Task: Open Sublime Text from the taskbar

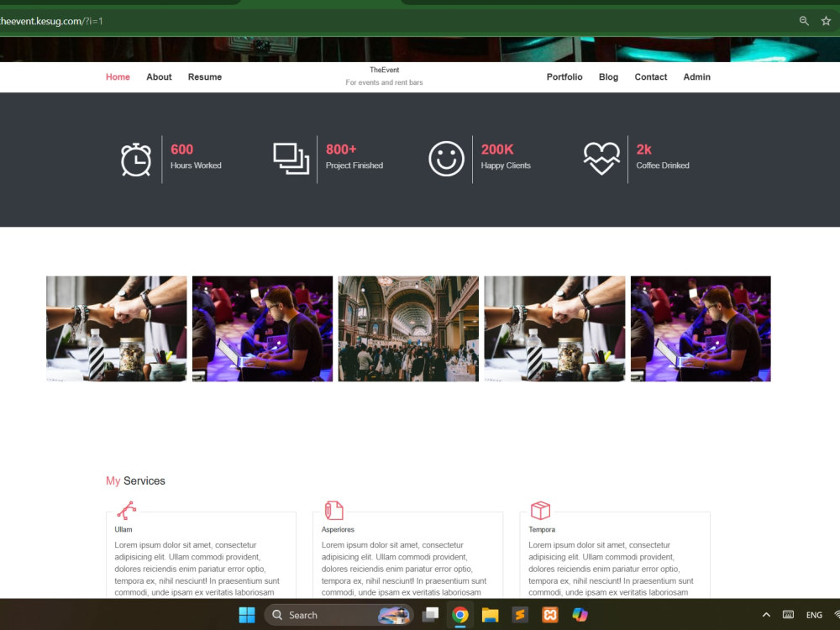Action: pos(520,615)
